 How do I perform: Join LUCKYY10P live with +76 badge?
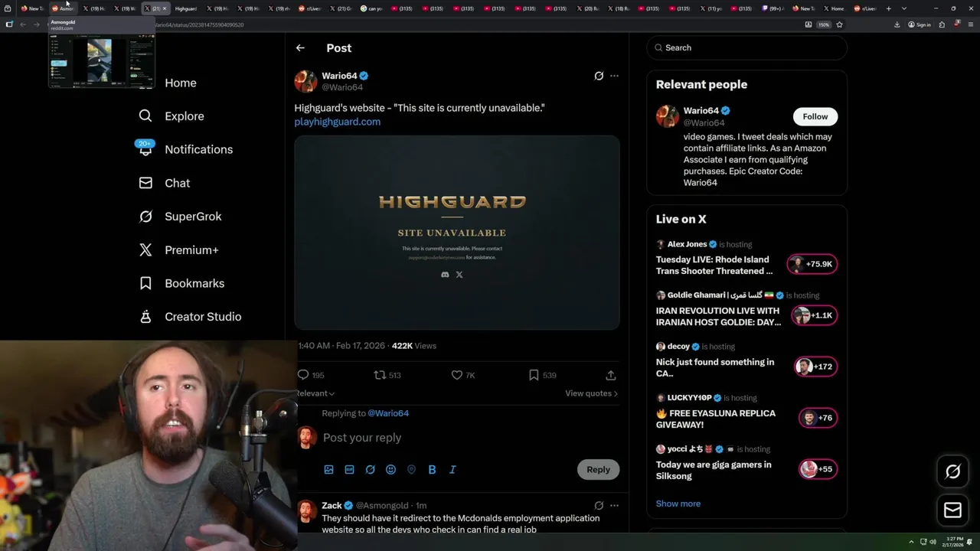tap(818, 418)
